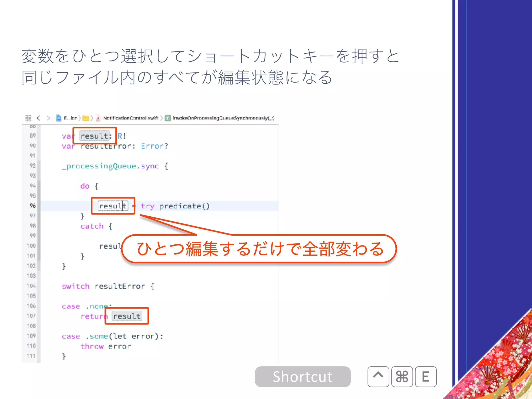The image size is (532, 399).
Task: Click the Shortcut label button
Action: (x=303, y=377)
